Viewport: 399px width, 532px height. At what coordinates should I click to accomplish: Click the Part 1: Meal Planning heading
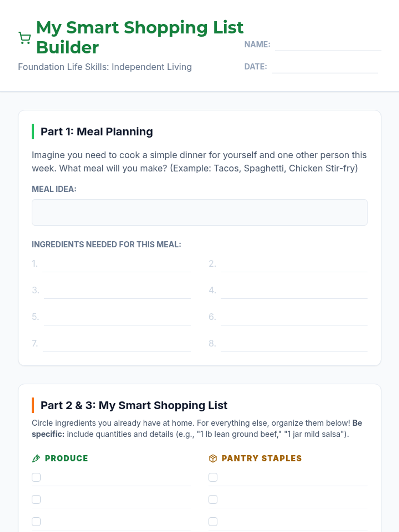97,132
